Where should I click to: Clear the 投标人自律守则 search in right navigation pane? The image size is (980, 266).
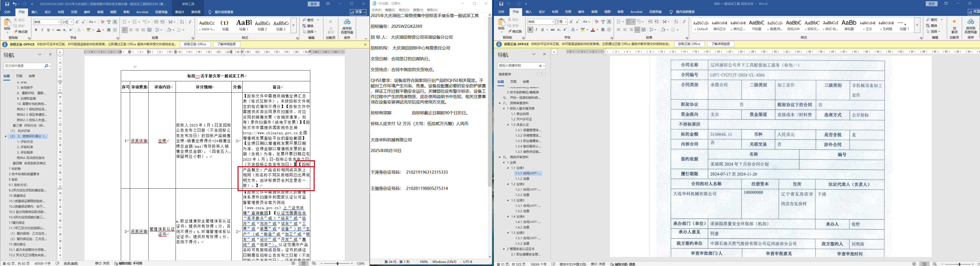(540, 66)
